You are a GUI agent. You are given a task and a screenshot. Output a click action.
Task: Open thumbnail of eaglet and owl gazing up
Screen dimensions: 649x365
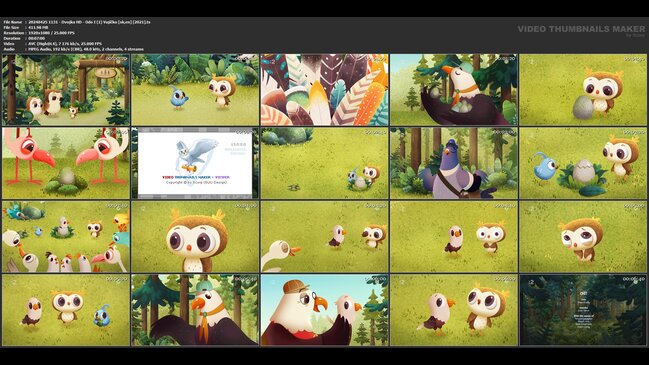(x=454, y=310)
